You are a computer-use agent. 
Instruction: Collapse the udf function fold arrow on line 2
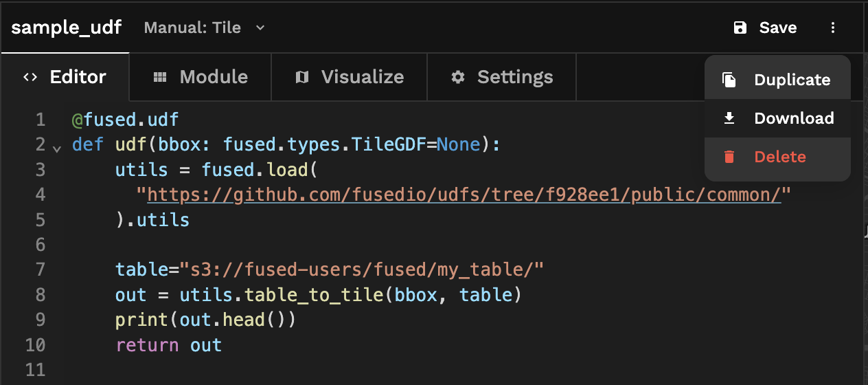[56, 146]
